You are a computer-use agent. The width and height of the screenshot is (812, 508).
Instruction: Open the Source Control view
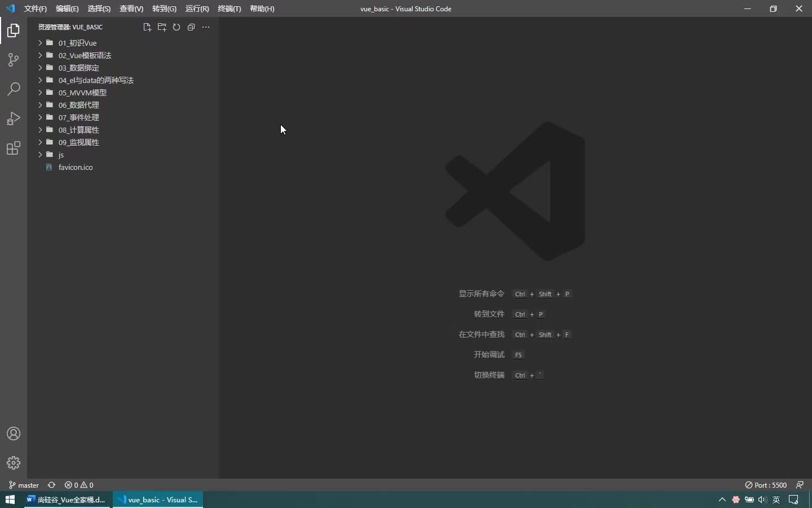[14, 60]
